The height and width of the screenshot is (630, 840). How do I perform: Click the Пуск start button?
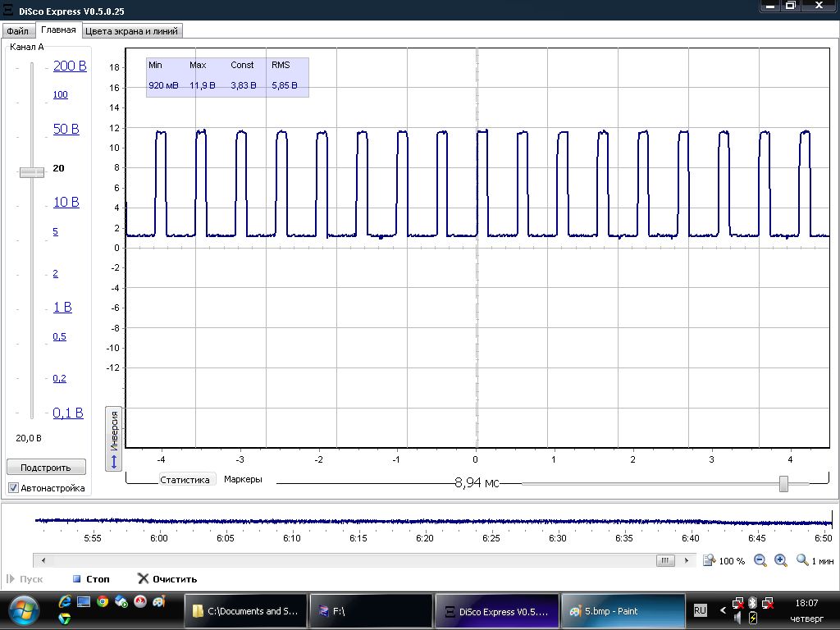[25, 579]
